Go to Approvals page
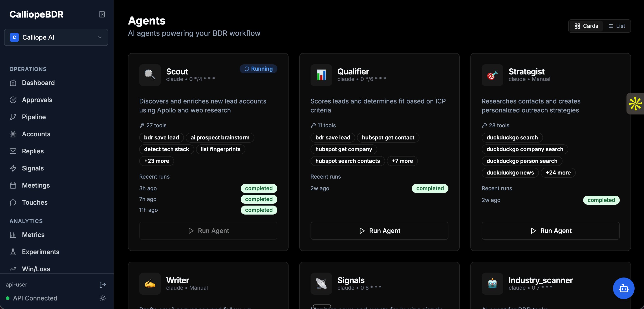The width and height of the screenshot is (644, 309). [x=37, y=100]
